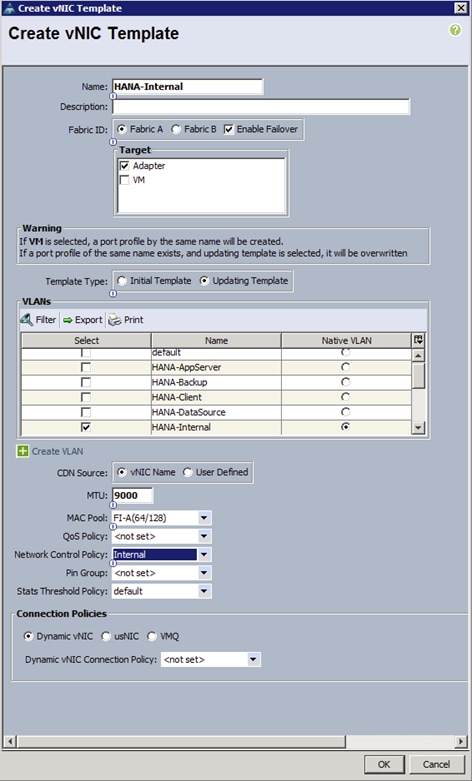Select the Fabric B radio button

175,130
